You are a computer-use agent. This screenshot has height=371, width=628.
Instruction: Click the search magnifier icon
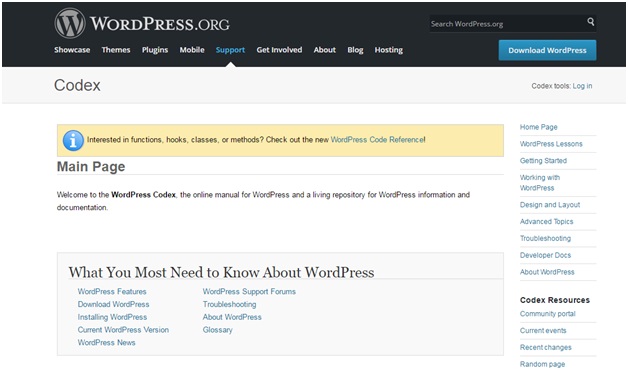pyautogui.click(x=591, y=22)
